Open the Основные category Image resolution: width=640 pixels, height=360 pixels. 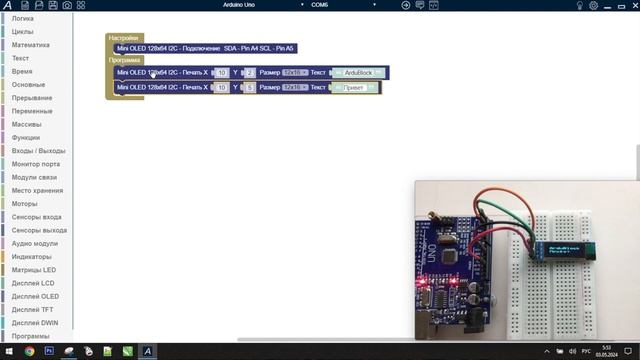pos(28,84)
